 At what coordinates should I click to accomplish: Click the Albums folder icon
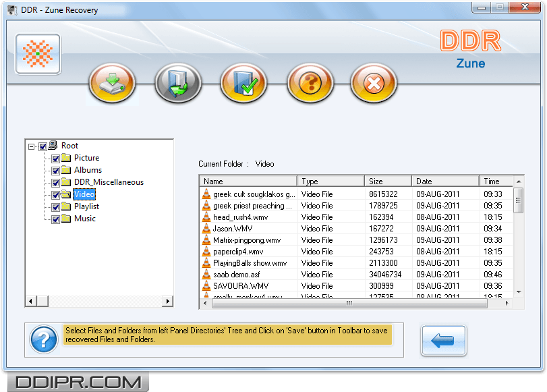pyautogui.click(x=66, y=170)
